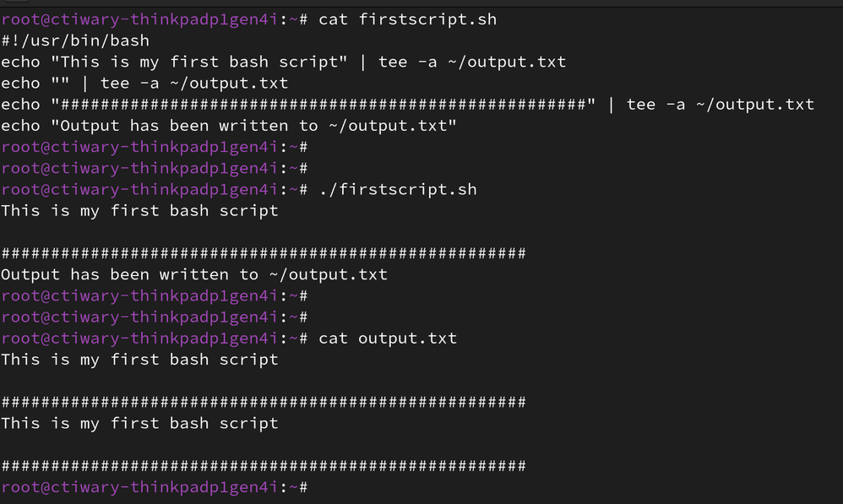Click the hash line printed right after running ./firstscript.sh
This screenshot has width=843, height=504.
coord(264,253)
